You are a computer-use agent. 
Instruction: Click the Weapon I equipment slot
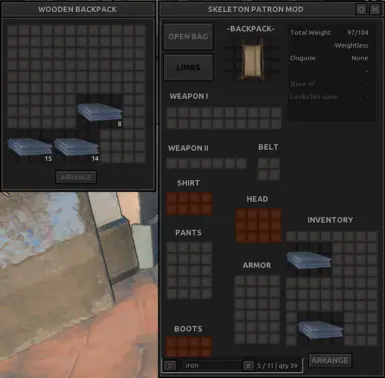(224, 118)
